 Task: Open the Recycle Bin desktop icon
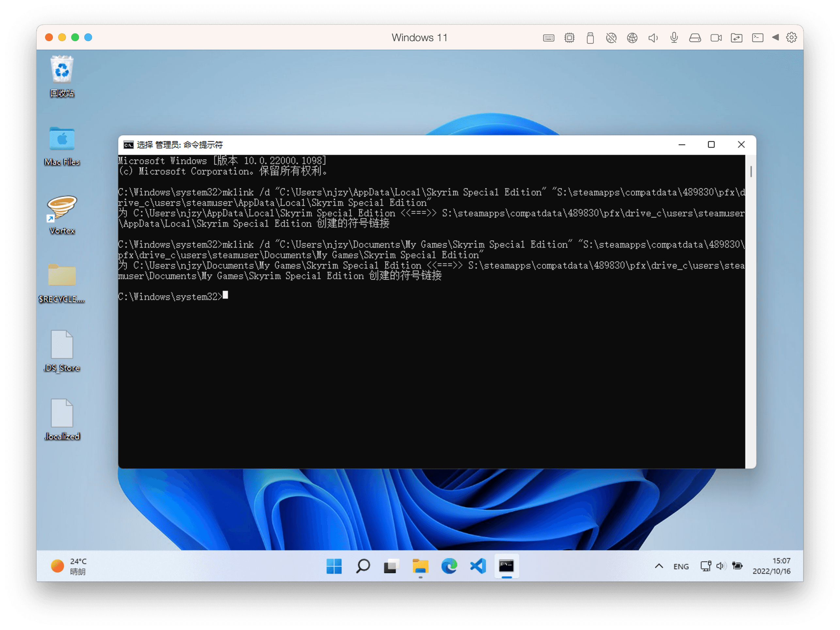click(62, 76)
